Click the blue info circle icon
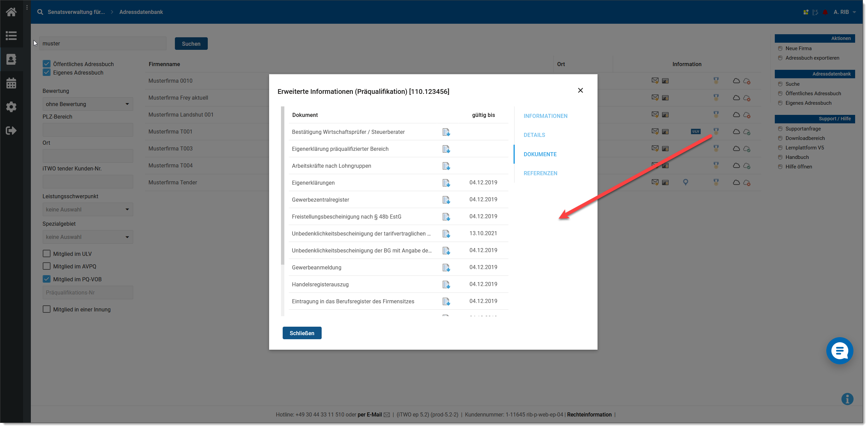 pos(847,399)
